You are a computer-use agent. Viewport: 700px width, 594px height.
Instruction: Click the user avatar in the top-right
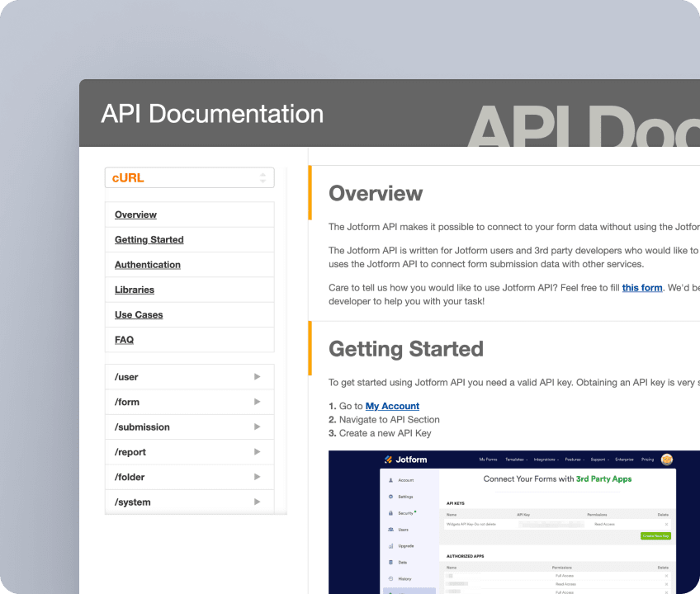[667, 459]
